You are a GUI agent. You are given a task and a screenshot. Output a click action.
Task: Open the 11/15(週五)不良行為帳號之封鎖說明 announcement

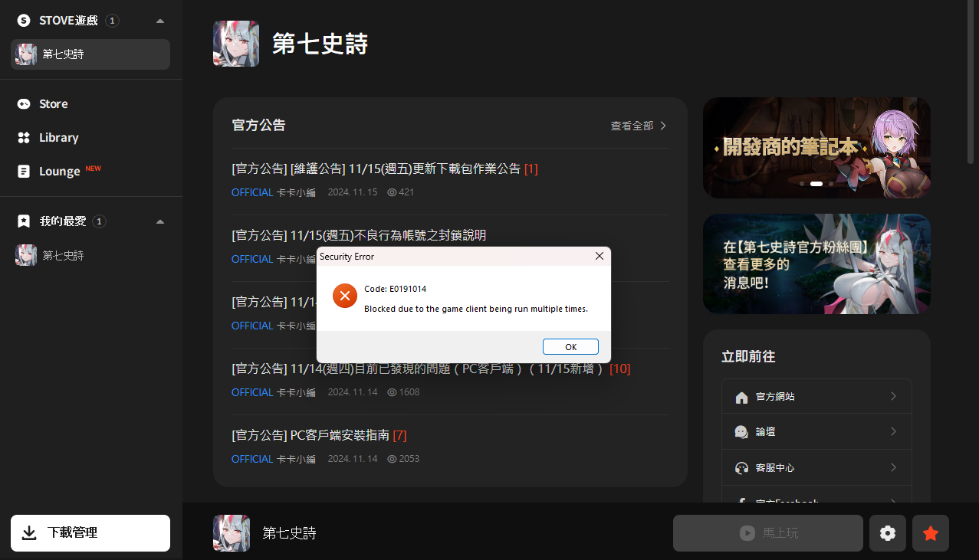[359, 235]
